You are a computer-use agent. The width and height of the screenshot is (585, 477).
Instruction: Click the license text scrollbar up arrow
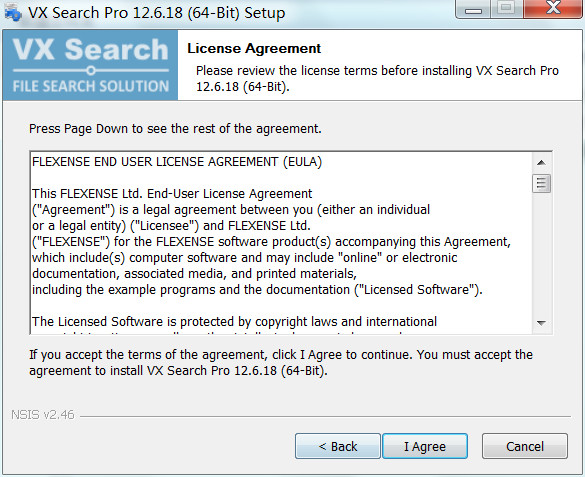coord(541,163)
